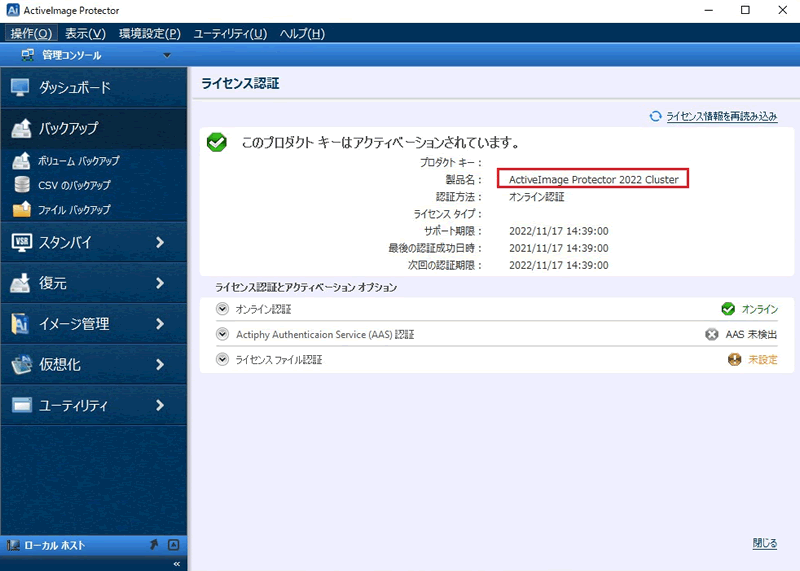Click the 未設定 status text
800x571 pixels.
[763, 360]
